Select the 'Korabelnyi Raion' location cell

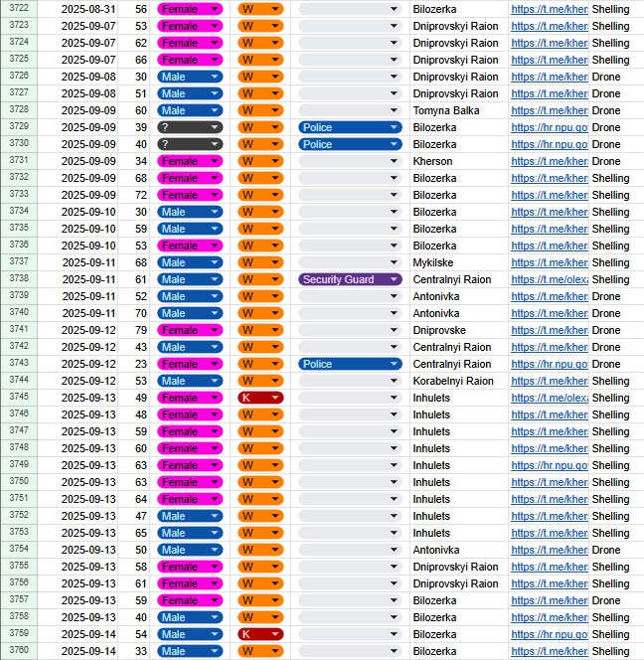pyautogui.click(x=458, y=381)
